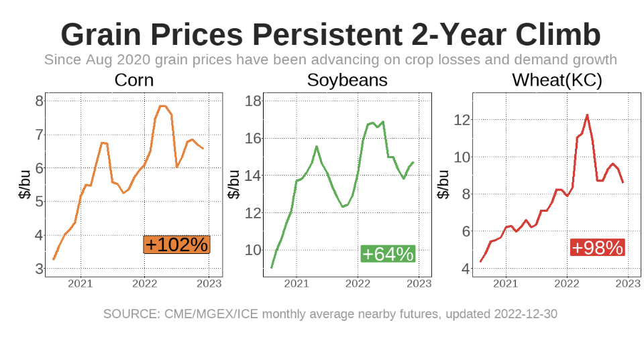644x339 pixels.
Task: Click the orange +102% corn label
Action: [176, 245]
